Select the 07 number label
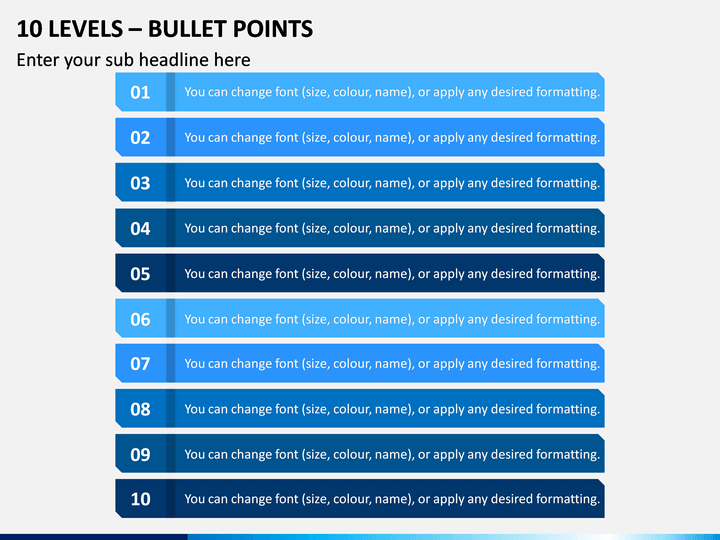The image size is (720, 540). pos(140,364)
